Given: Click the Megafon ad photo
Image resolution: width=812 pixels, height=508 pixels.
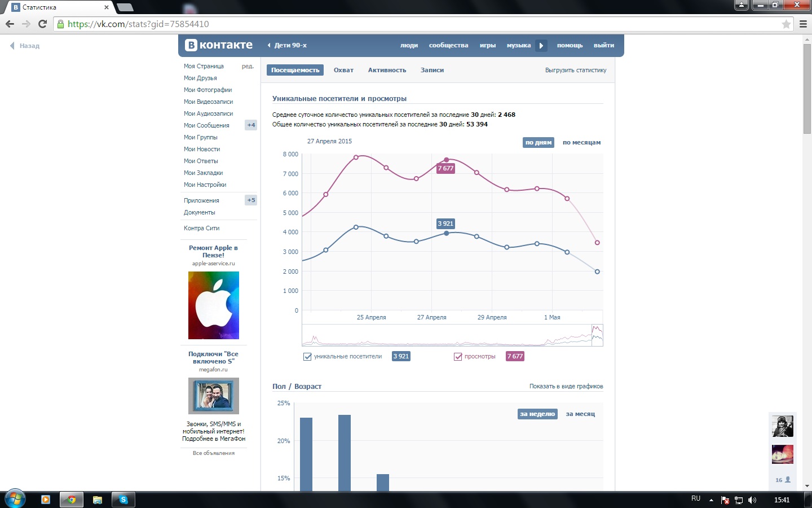Looking at the screenshot, I should pyautogui.click(x=214, y=396).
